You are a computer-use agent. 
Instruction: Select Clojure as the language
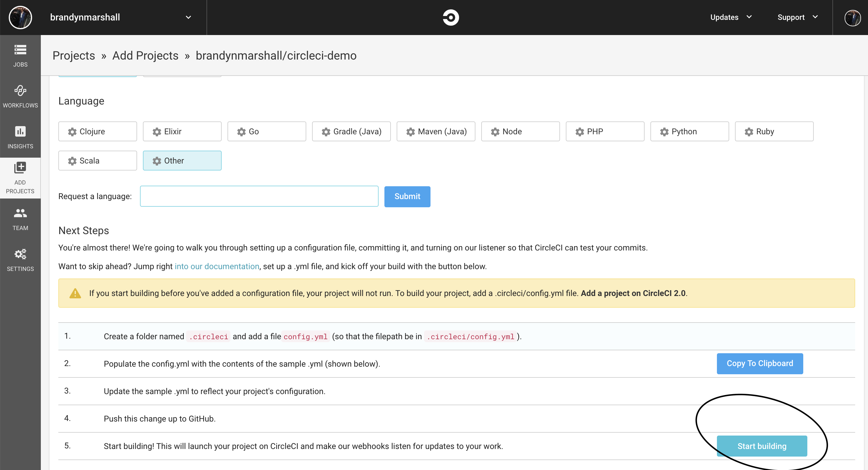click(97, 131)
